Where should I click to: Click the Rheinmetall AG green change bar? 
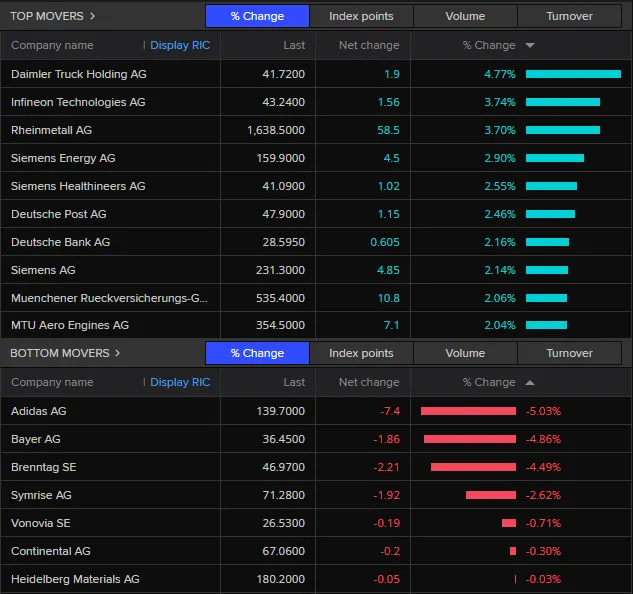562,130
